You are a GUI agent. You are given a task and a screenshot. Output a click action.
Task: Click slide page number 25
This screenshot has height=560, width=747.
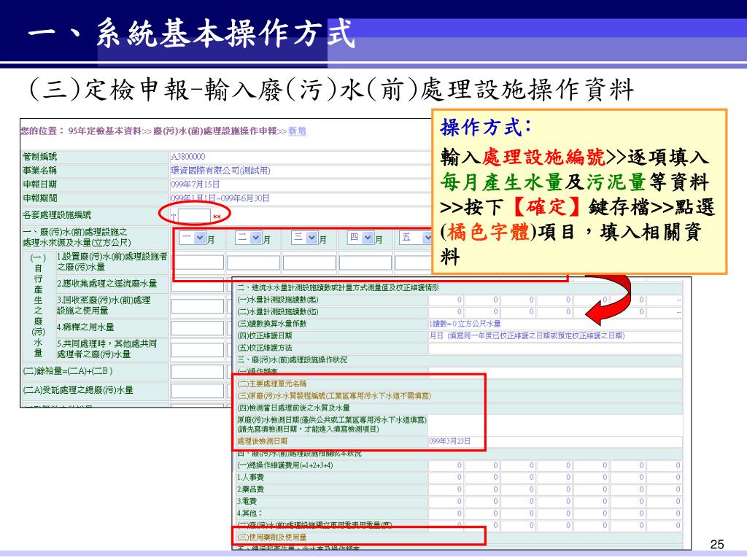click(x=716, y=544)
